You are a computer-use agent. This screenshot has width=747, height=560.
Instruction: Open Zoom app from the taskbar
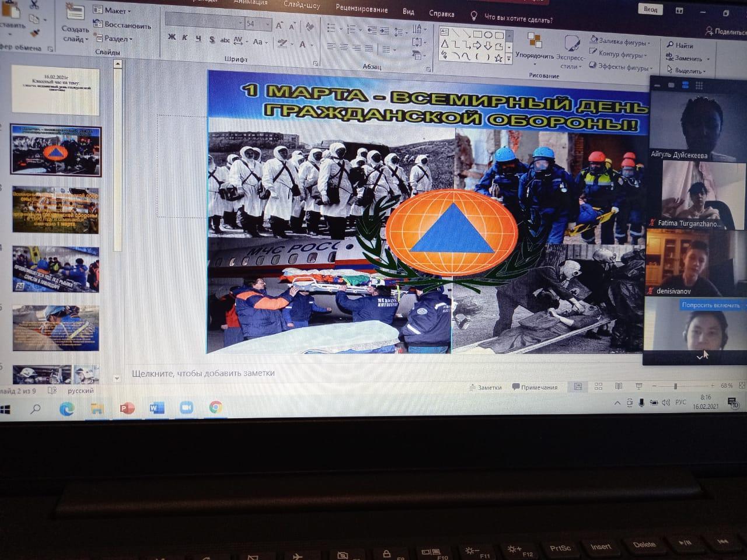(x=186, y=408)
